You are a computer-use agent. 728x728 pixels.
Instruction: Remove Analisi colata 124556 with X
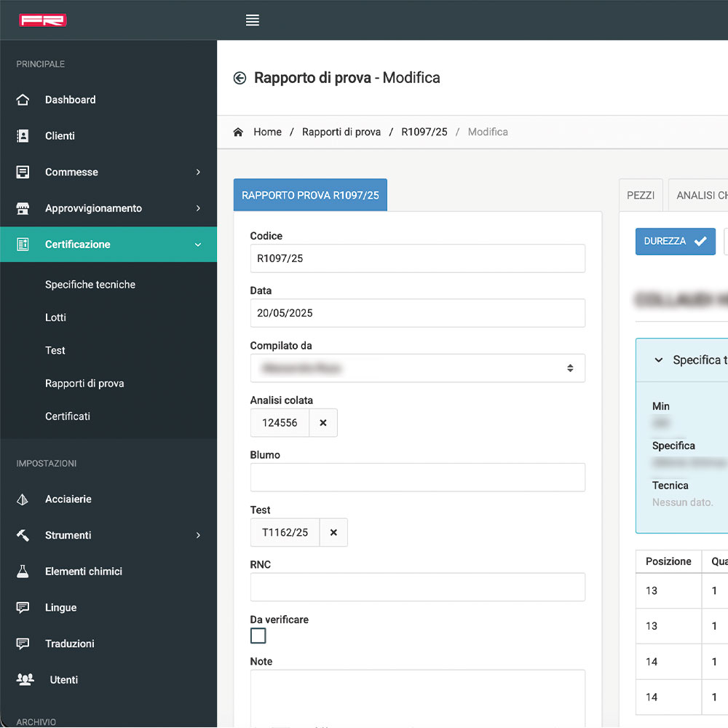click(323, 423)
